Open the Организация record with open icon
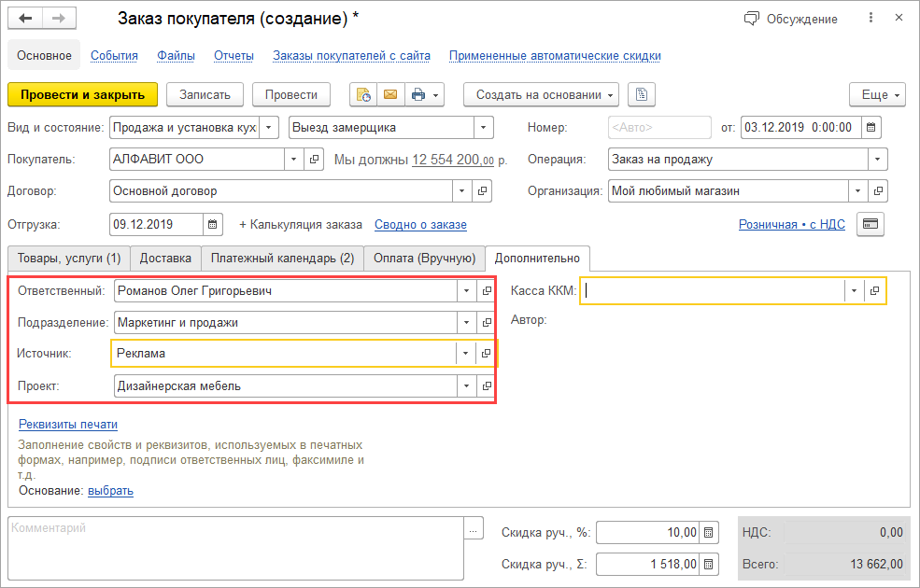920x588 pixels. pos(878,190)
